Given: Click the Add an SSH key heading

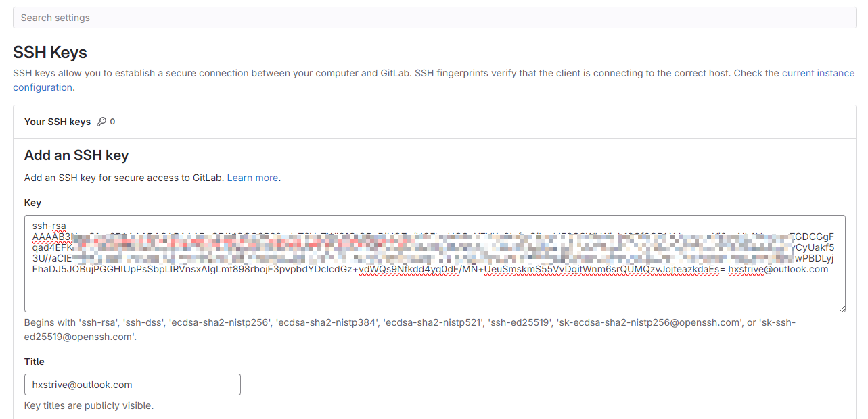Looking at the screenshot, I should click(76, 155).
